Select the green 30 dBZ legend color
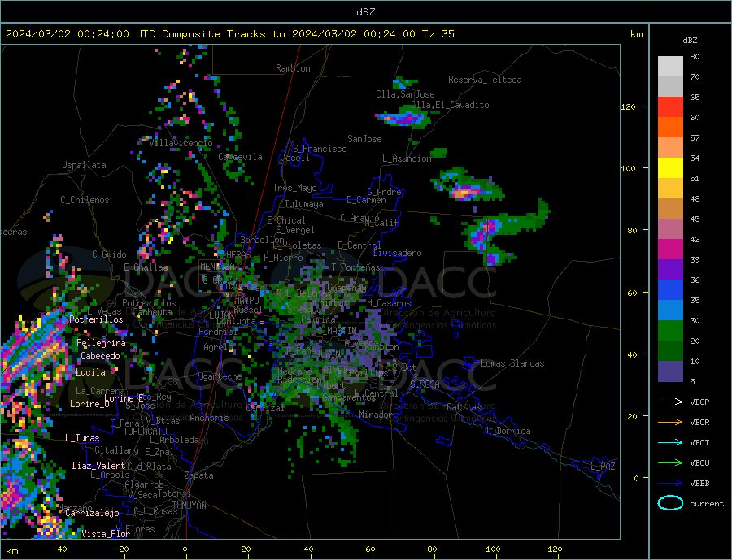732x560 pixels. tap(670, 331)
